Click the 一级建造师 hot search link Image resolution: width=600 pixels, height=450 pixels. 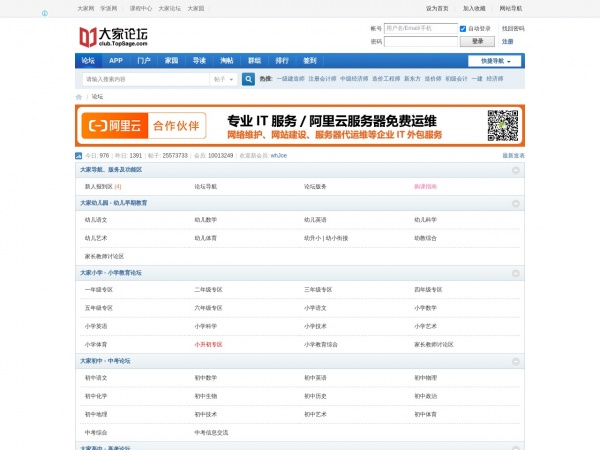tap(290, 79)
